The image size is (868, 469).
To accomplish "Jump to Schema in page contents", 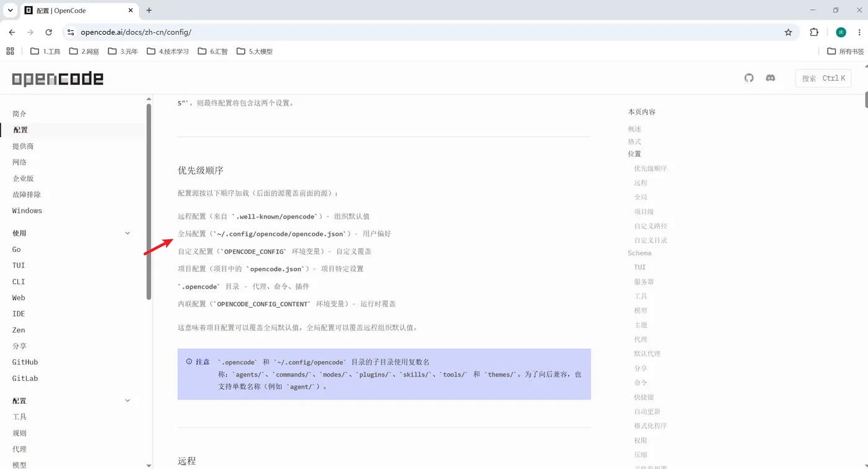I will tap(639, 253).
